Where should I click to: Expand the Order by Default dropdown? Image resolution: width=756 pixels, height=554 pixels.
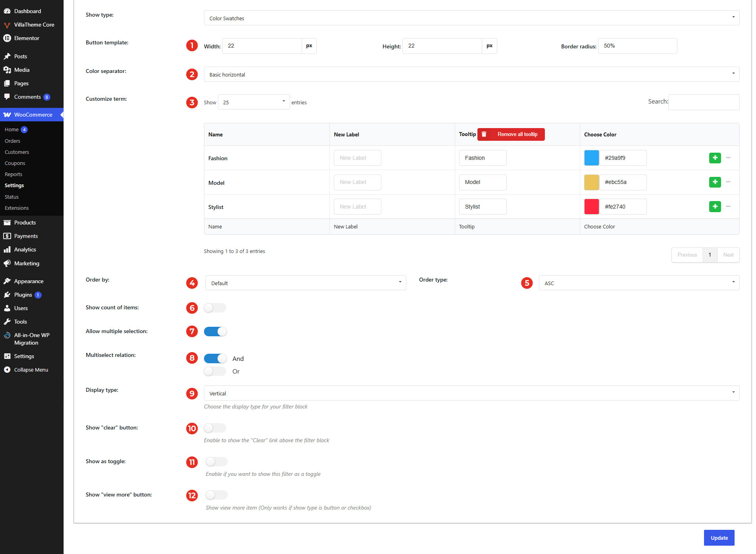tap(306, 283)
